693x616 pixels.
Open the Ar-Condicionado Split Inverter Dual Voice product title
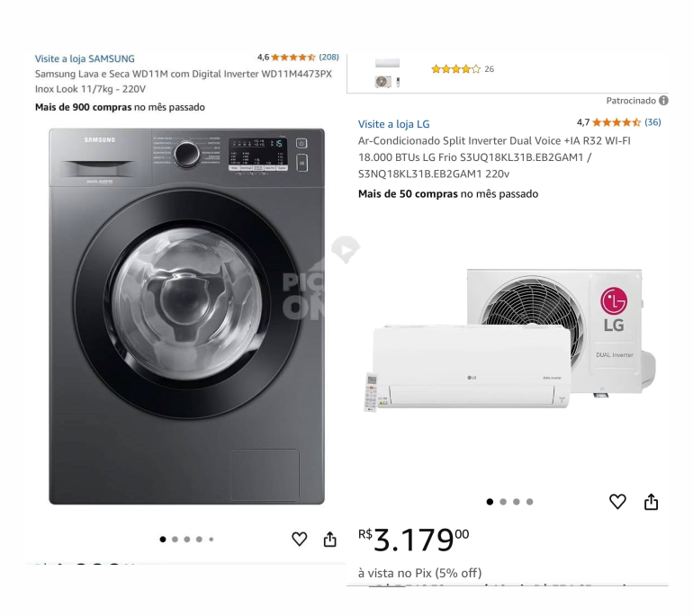[494, 157]
